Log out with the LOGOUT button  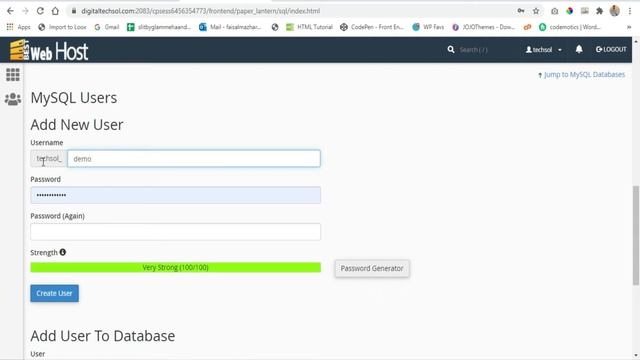tap(611, 49)
